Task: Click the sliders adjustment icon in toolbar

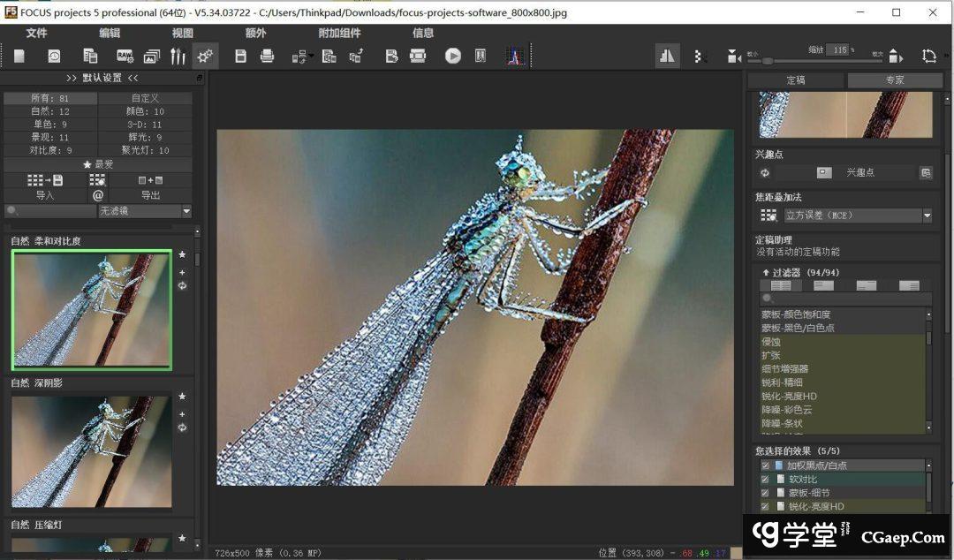Action: (x=178, y=56)
